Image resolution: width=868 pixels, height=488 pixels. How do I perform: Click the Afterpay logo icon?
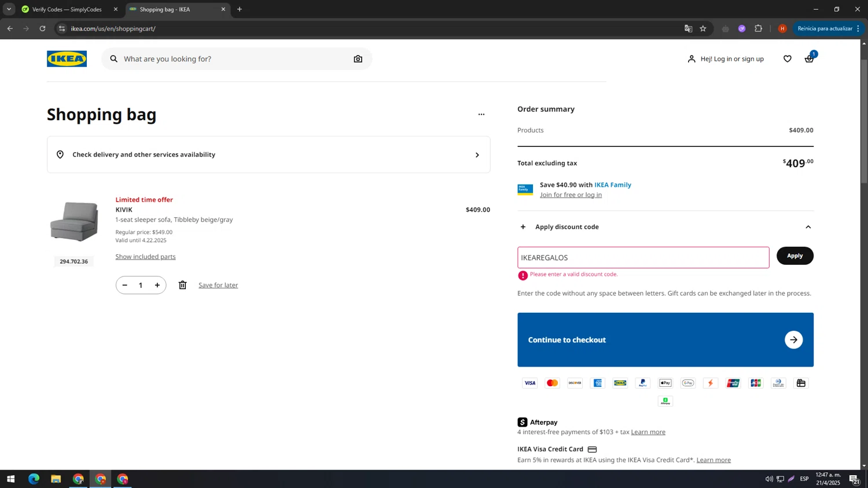pyautogui.click(x=523, y=422)
